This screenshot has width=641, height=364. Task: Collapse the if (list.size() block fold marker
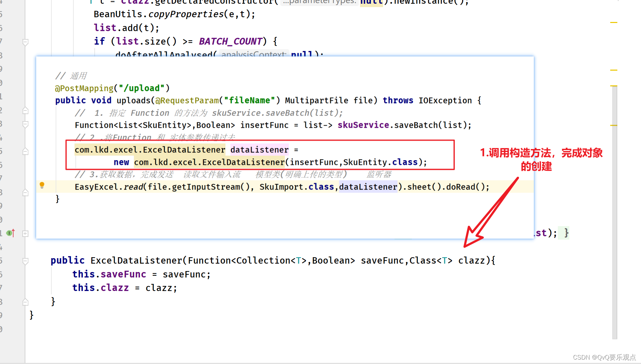[25, 42]
